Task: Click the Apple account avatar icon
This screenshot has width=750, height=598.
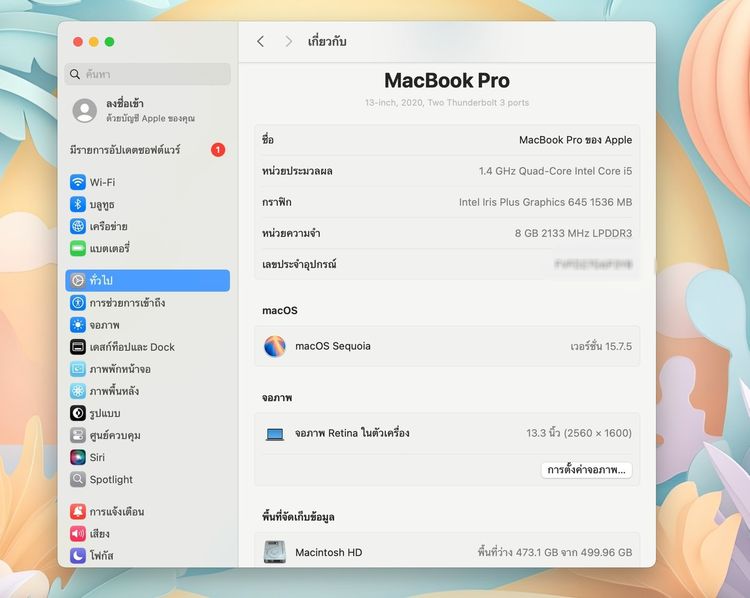Action: pos(85,111)
